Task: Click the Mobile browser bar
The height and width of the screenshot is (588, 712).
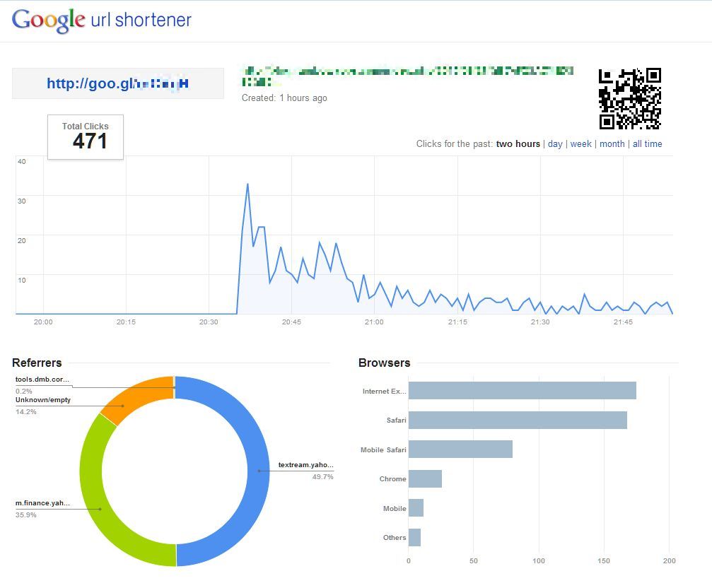Action: coord(416,507)
